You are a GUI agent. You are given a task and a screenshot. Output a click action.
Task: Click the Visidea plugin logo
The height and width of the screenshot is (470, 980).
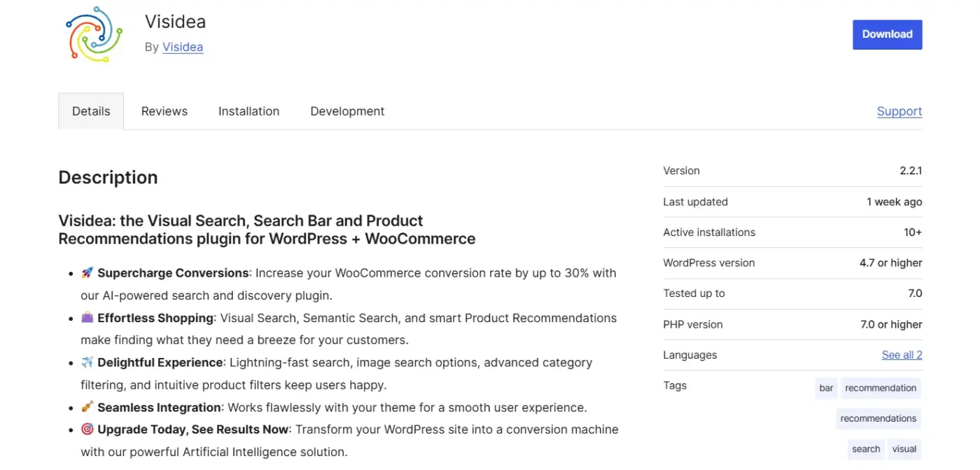coord(94,34)
